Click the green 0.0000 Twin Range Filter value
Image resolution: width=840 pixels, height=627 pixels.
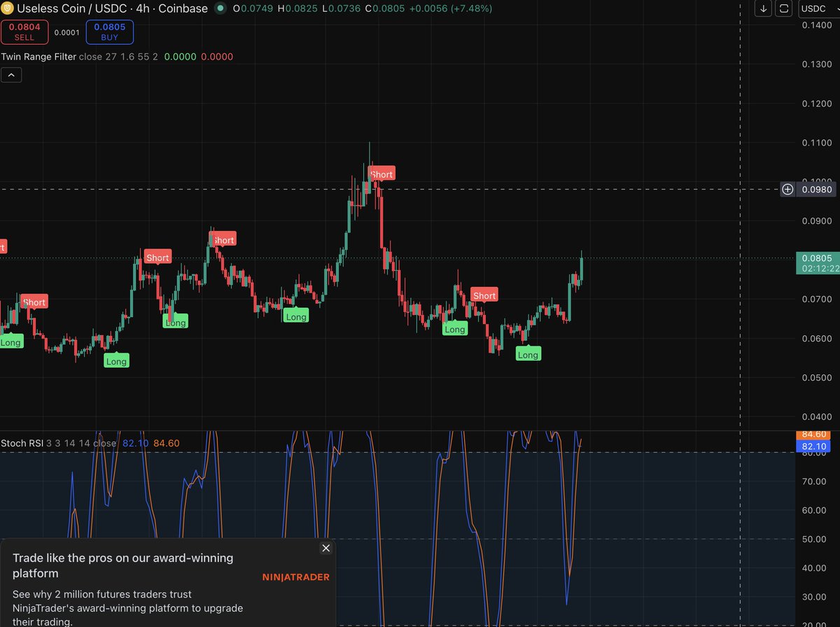tap(180, 57)
